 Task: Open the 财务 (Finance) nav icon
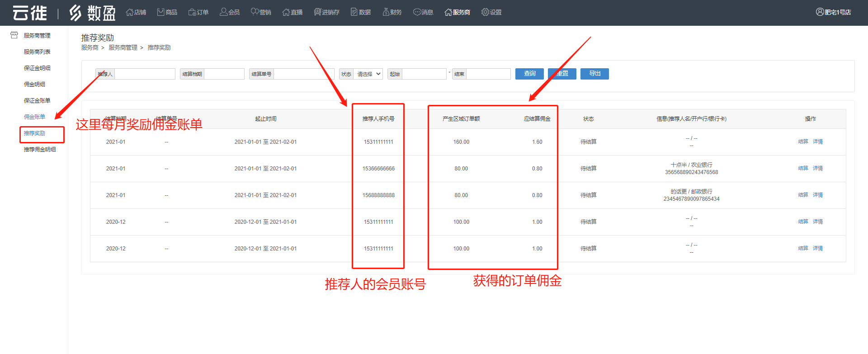coord(386,12)
